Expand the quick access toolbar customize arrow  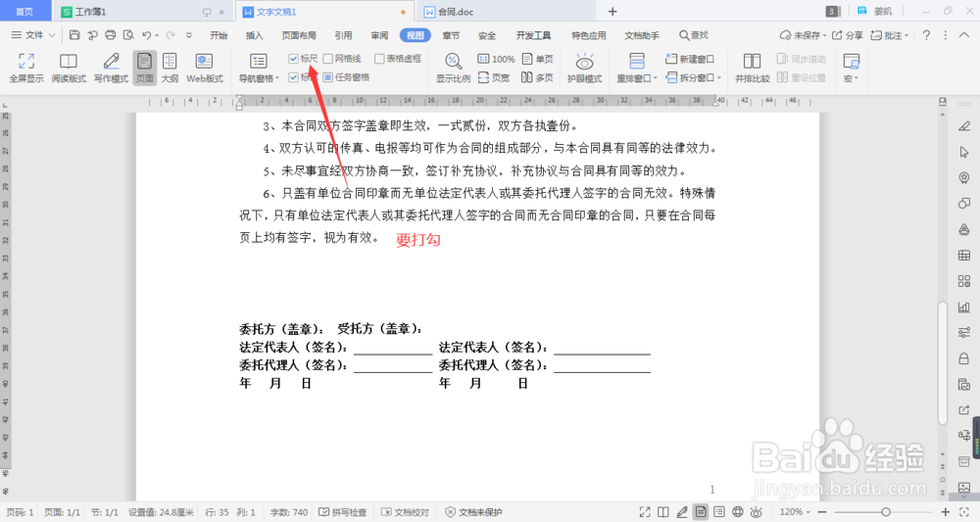pos(189,35)
